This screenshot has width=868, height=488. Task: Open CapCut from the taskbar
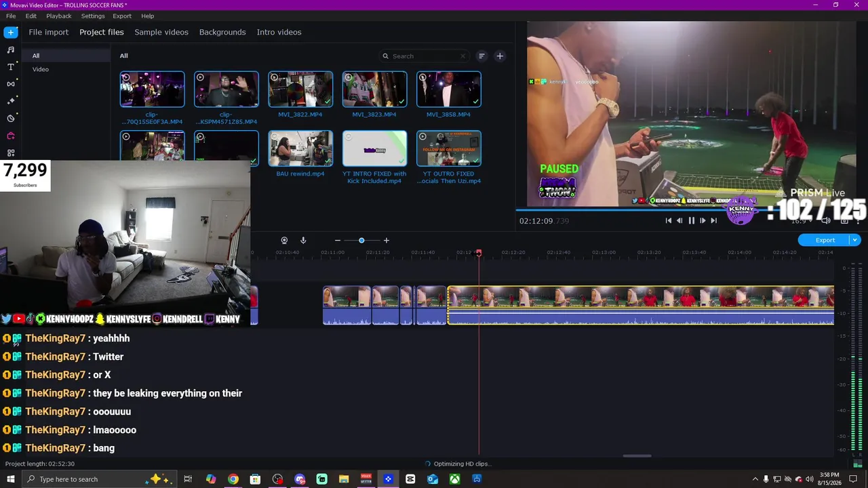pos(410,479)
